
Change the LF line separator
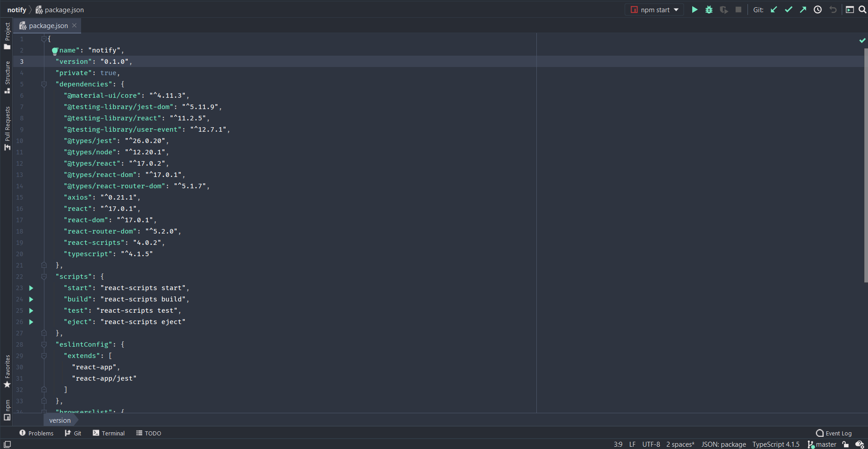pyautogui.click(x=632, y=444)
